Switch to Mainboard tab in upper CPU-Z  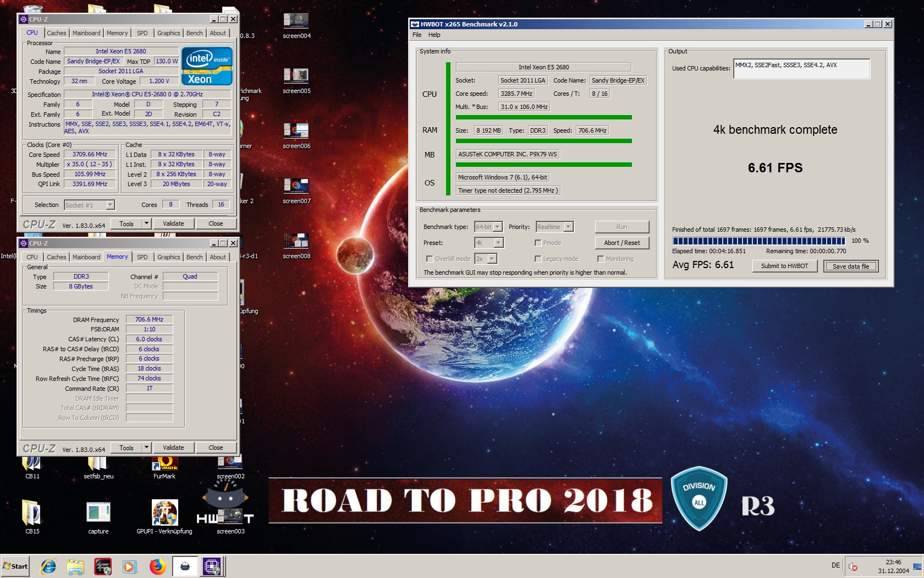coord(86,33)
